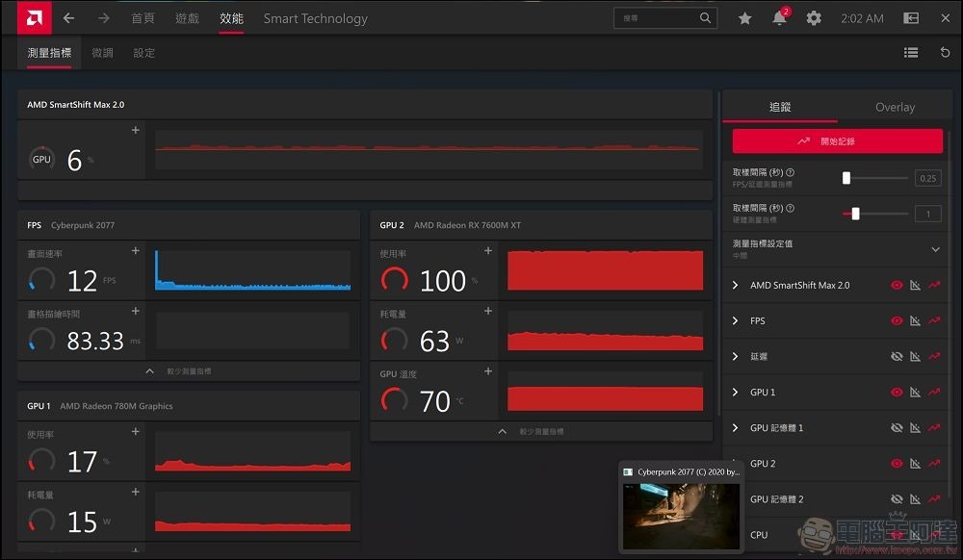Screen dimensions: 963x560
Task: Click the AMD Radeon 780M Graphics label
Action: 117,406
